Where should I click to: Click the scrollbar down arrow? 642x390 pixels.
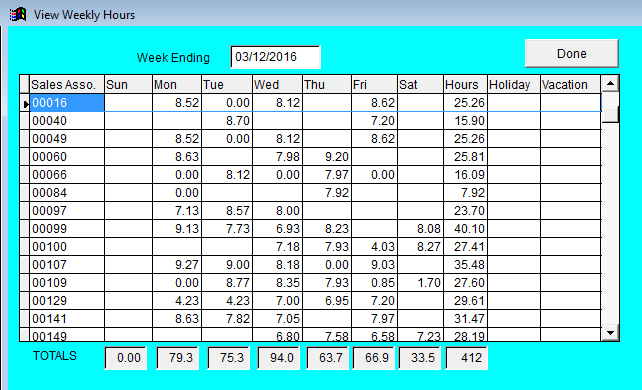coord(610,332)
